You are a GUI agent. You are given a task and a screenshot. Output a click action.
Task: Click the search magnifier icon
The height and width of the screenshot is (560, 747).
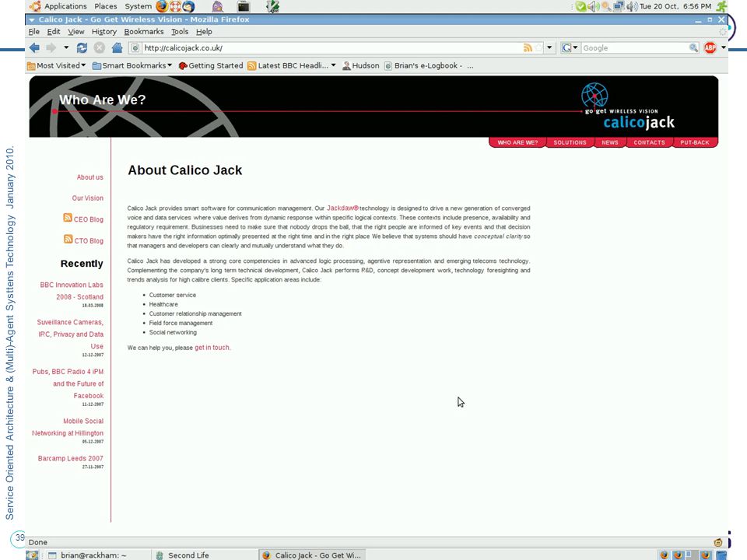[x=693, y=47]
